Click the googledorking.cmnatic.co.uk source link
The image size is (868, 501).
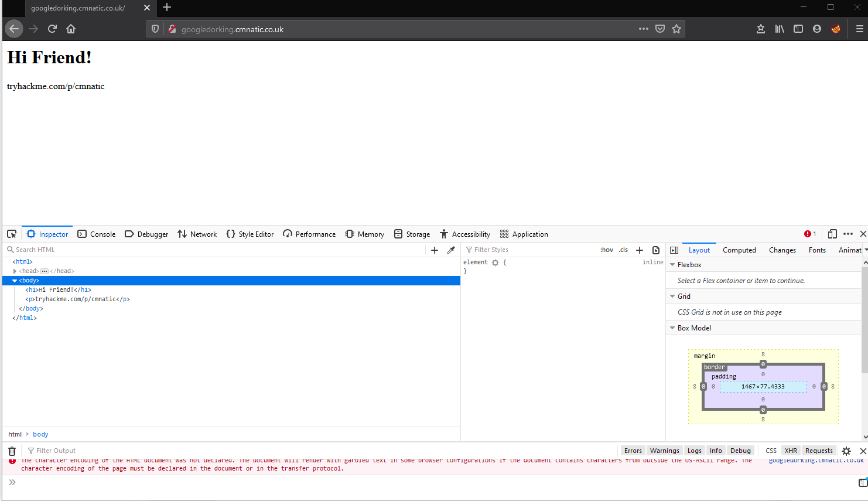[x=816, y=461]
